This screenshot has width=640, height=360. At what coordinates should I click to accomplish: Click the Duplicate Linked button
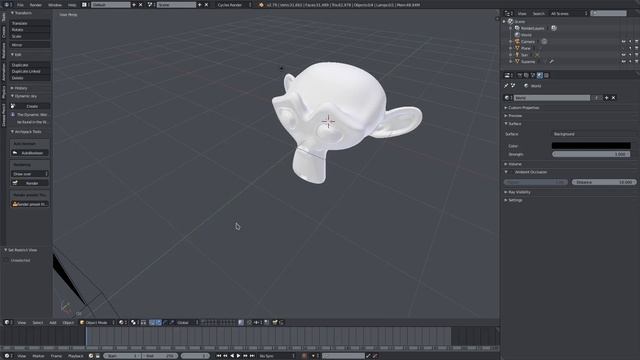click(29, 71)
